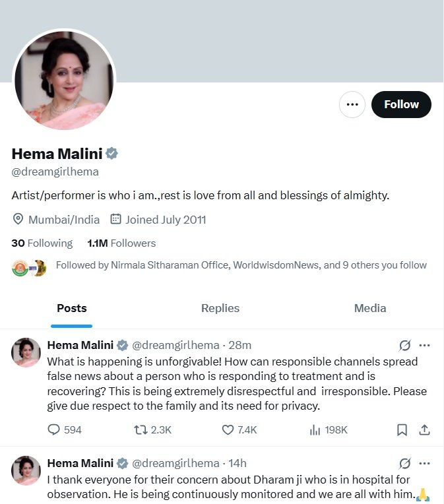This screenshot has height=504, width=444.
Task: Open the large profile picture
Action: 64,80
